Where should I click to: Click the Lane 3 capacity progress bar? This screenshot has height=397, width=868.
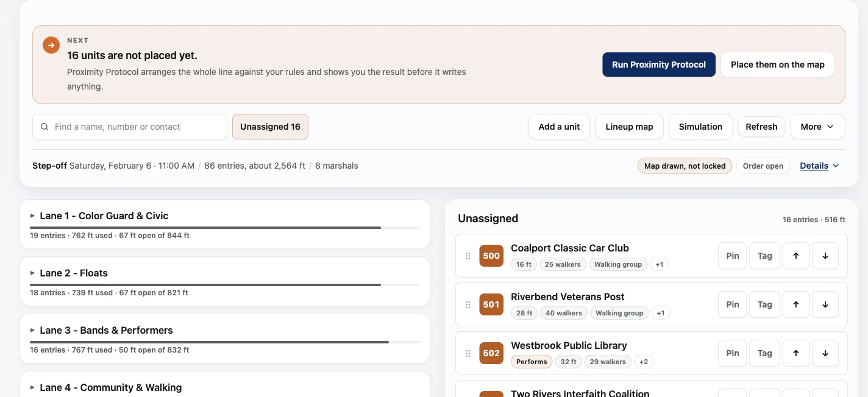coord(225,342)
